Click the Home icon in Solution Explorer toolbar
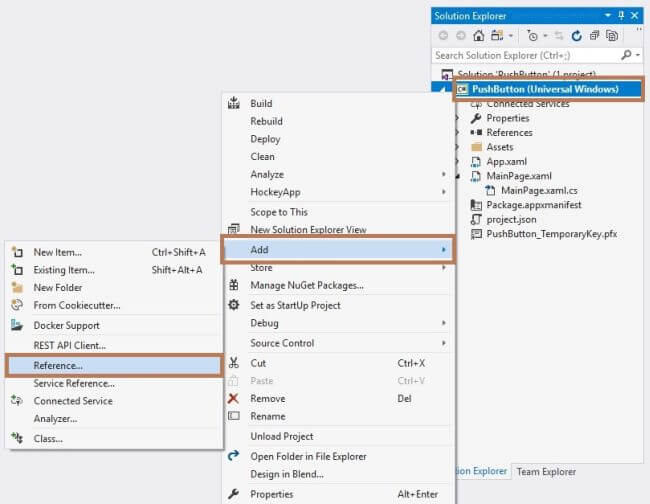The image size is (650, 504). 478,35
